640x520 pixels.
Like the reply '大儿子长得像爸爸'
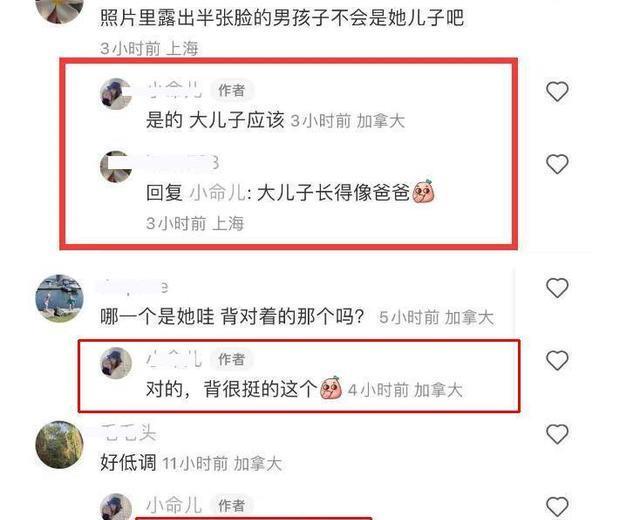(x=557, y=164)
